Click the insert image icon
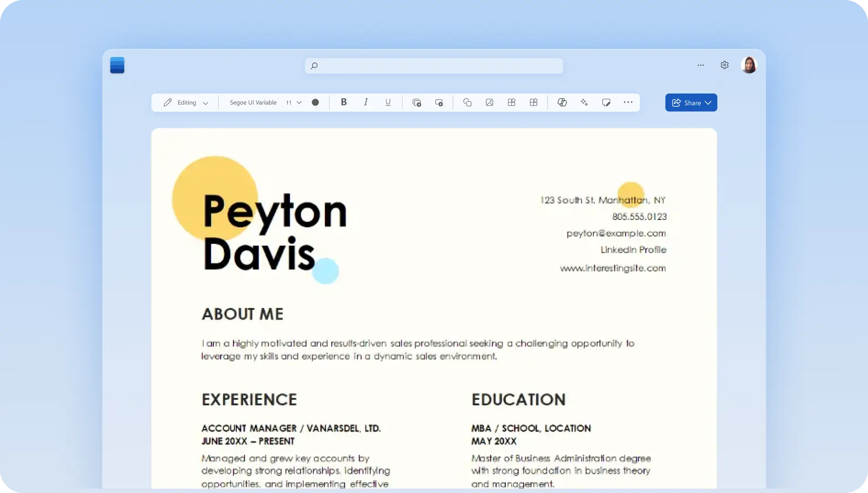868x493 pixels. coord(489,102)
